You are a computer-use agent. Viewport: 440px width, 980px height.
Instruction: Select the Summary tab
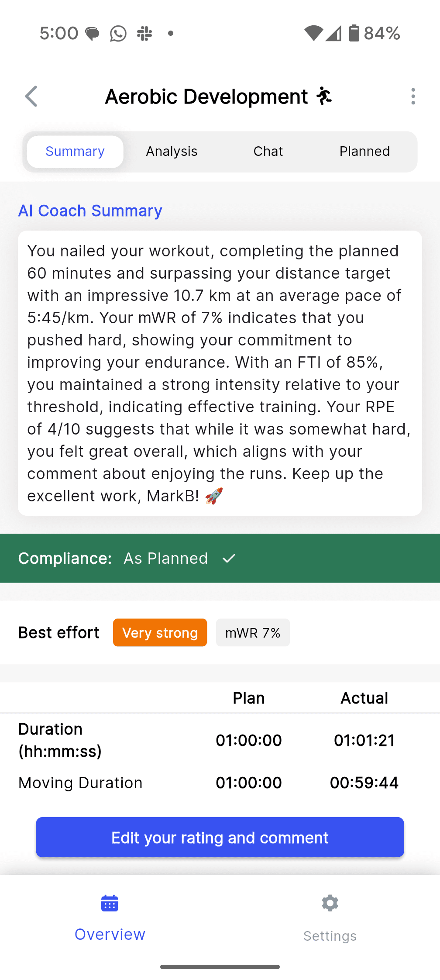(x=75, y=152)
